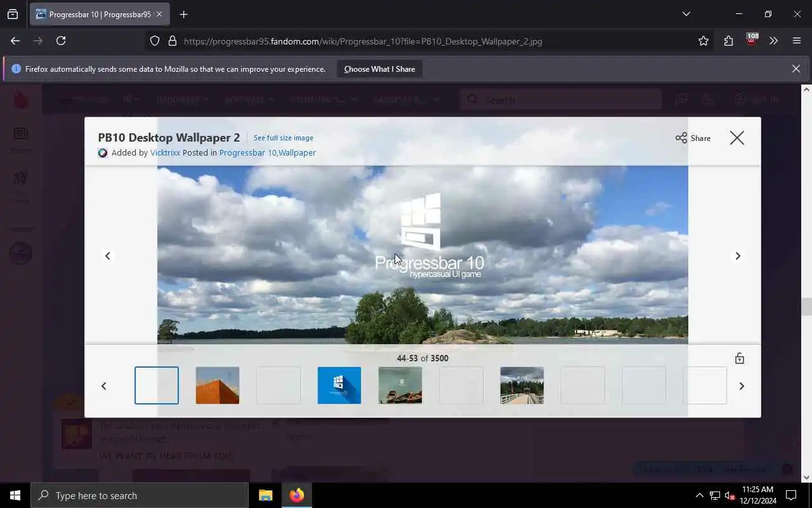Select the first highlighted empty thumbnail
The image size is (812, 508).
point(157,385)
